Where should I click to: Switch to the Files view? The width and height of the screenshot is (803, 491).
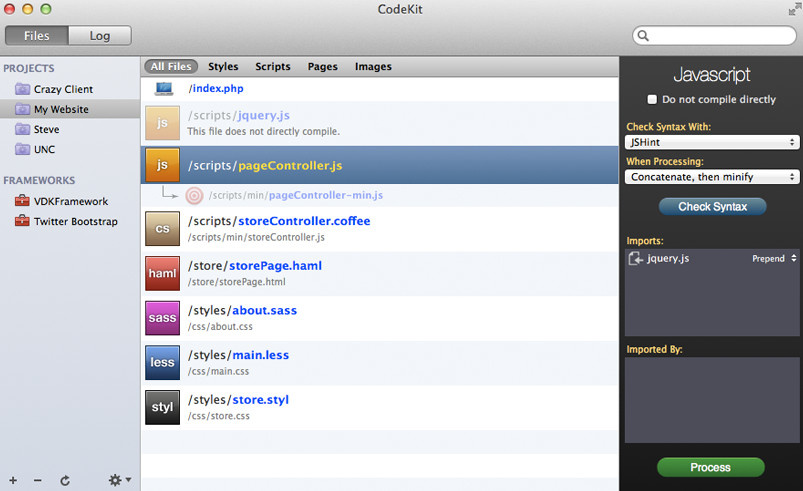[36, 36]
